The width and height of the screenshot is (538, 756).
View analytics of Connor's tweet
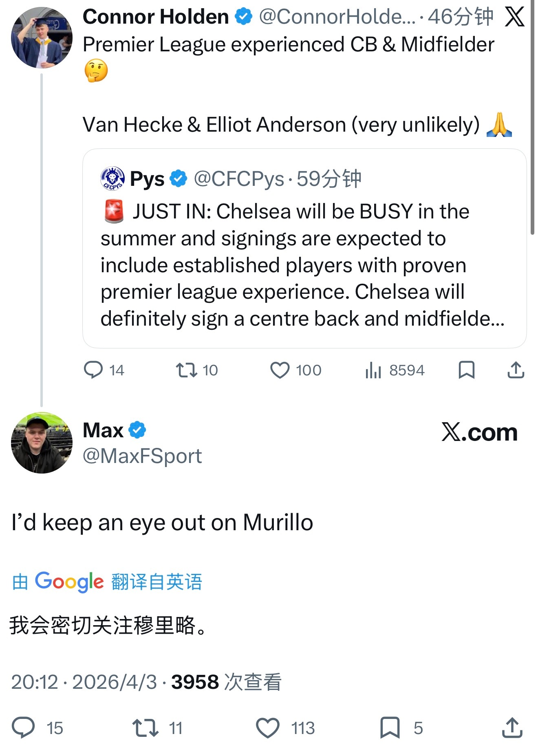pos(373,370)
